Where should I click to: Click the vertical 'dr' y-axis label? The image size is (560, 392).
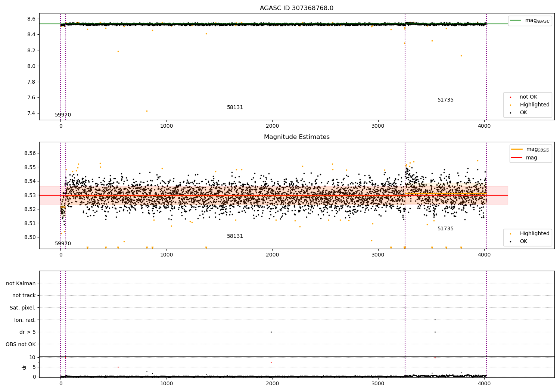click(24, 367)
